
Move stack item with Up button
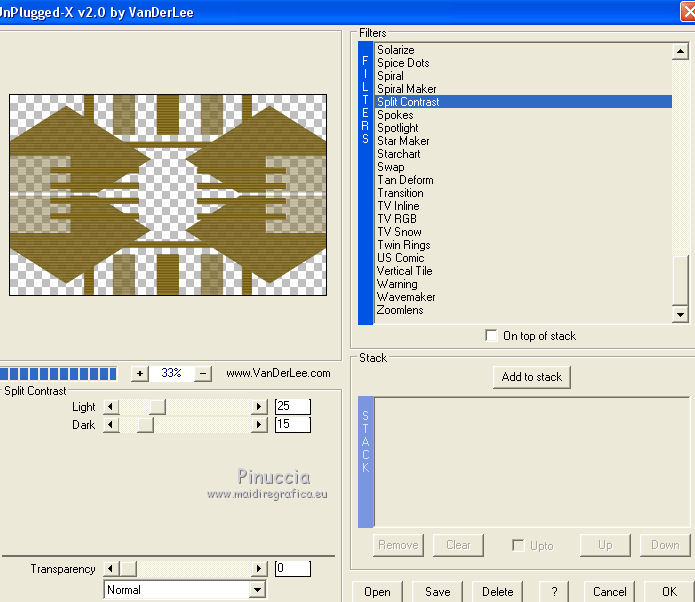[x=605, y=545]
